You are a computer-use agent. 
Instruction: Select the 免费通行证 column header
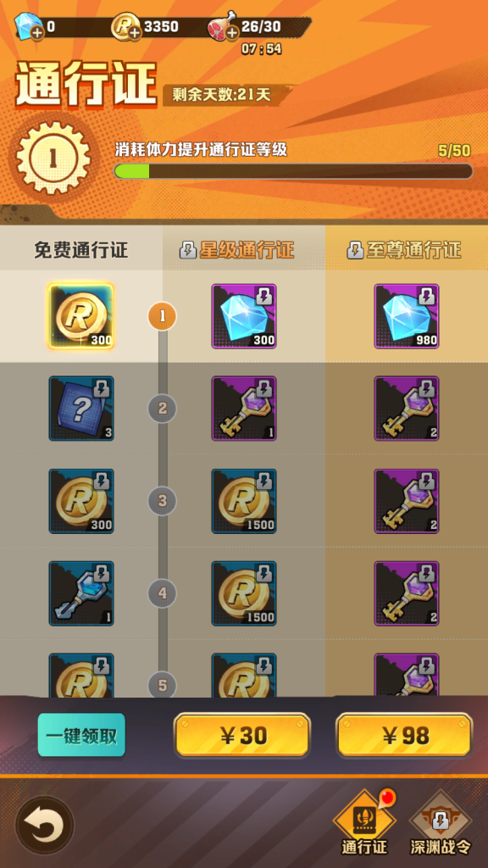point(81,251)
